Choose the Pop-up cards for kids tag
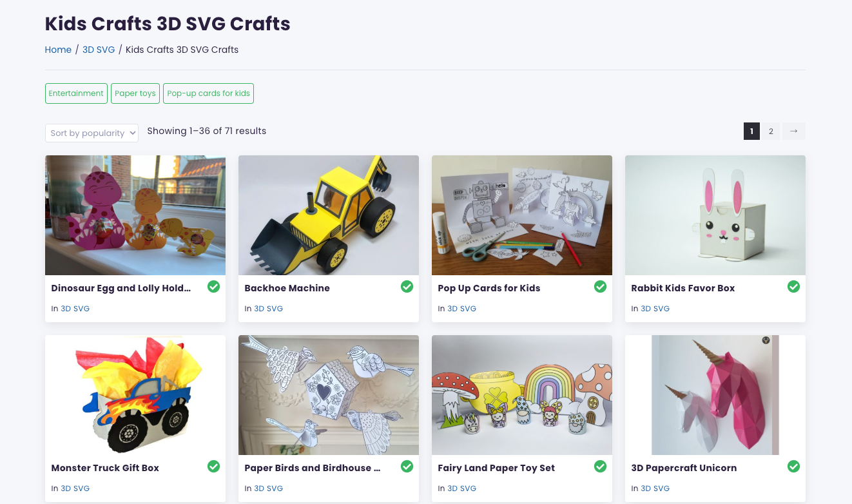The width and height of the screenshot is (852, 504). [x=208, y=93]
